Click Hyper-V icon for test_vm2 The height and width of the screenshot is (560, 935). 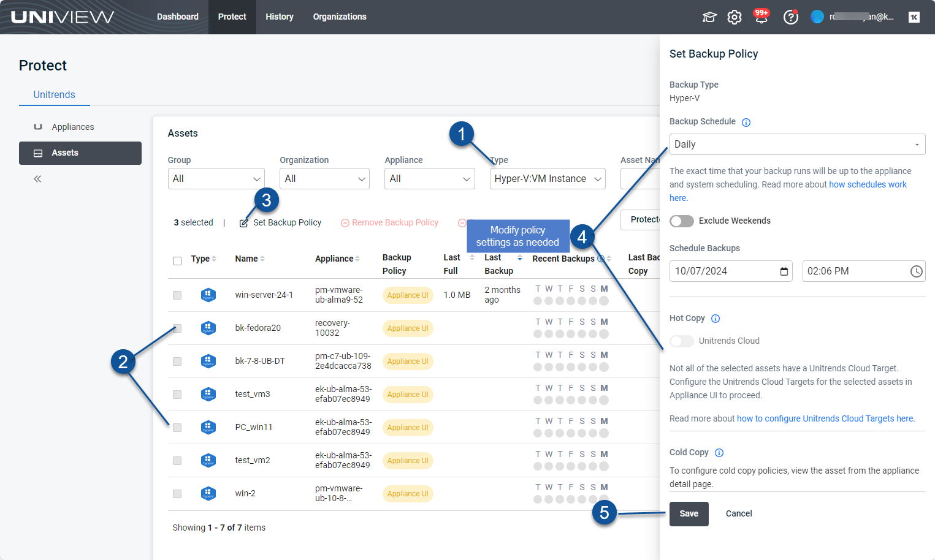coord(208,461)
